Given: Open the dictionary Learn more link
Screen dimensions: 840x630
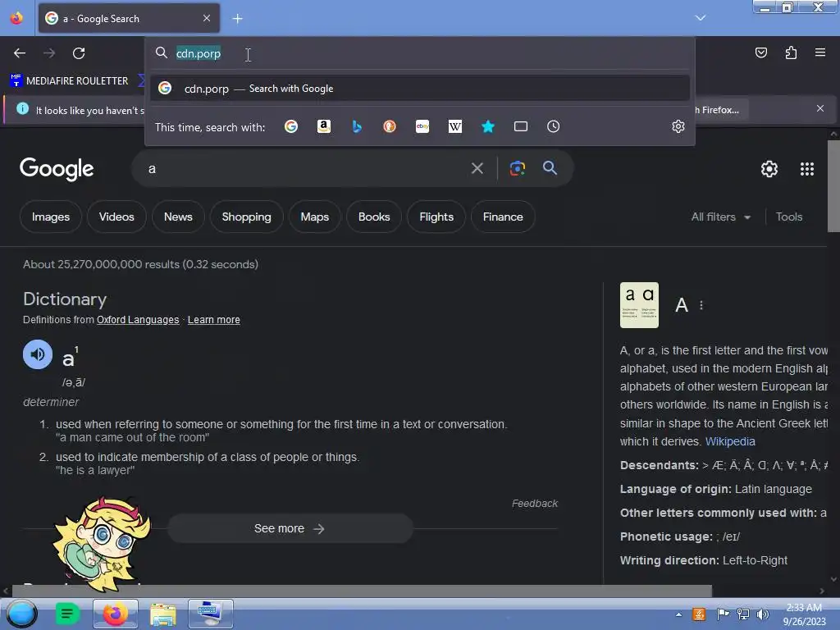Looking at the screenshot, I should click(x=214, y=320).
